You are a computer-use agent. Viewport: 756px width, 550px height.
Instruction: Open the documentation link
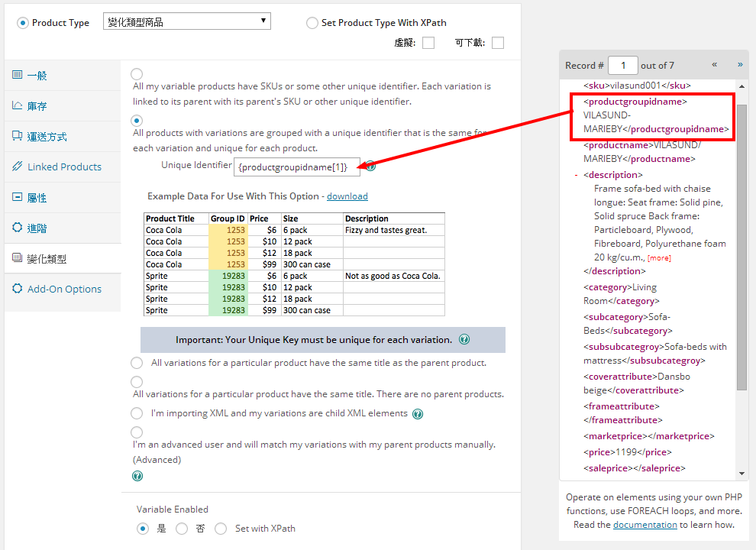pos(645,525)
